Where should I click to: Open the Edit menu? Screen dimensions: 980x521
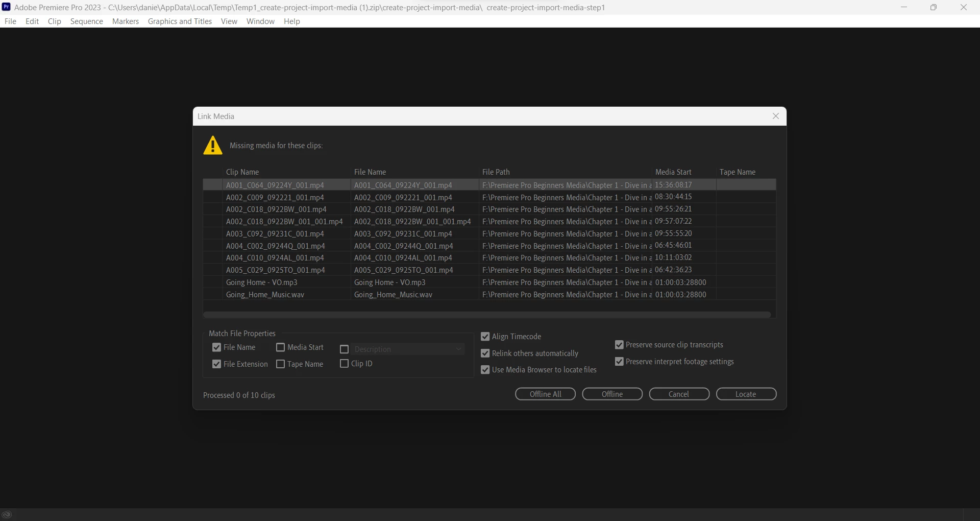[x=32, y=21]
